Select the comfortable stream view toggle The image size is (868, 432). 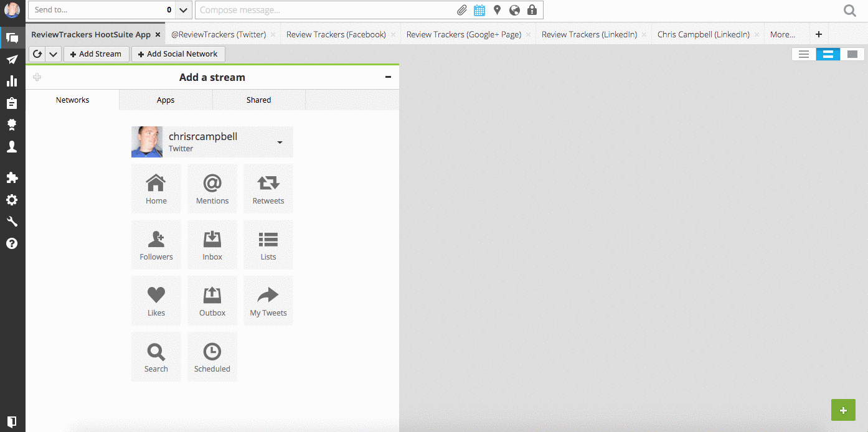[852, 54]
